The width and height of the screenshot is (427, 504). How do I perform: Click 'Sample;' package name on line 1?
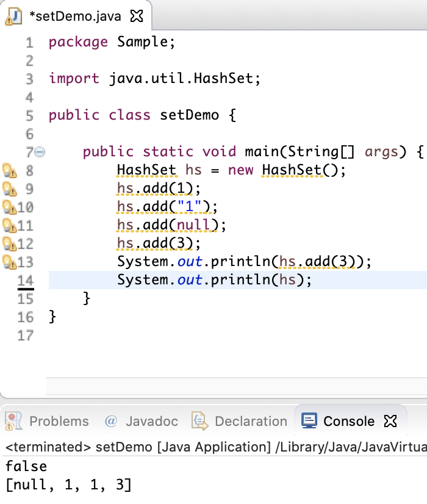(146, 43)
